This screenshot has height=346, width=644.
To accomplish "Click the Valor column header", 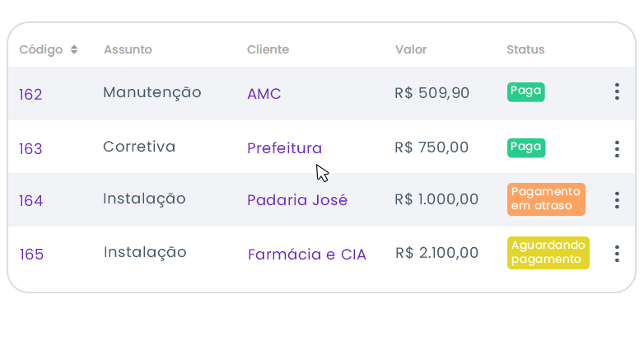I will [411, 49].
